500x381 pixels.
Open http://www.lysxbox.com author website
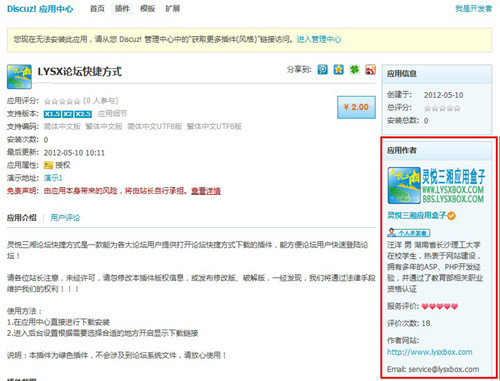pyautogui.click(x=430, y=352)
